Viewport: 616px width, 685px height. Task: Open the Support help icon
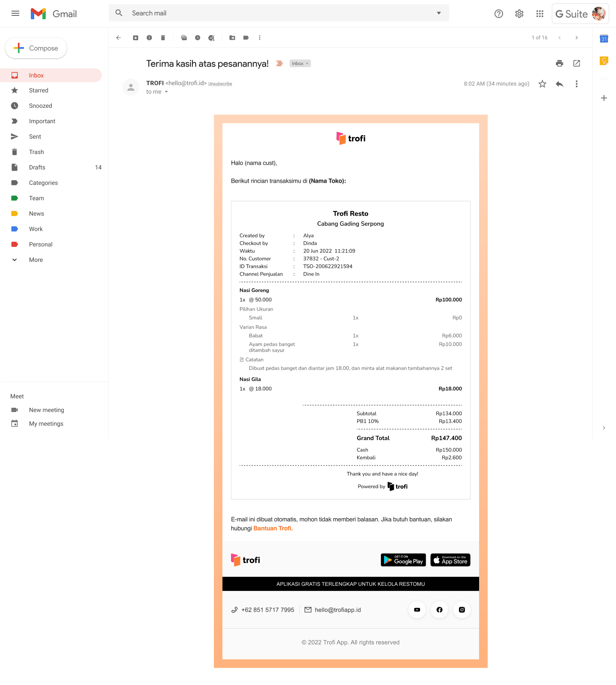click(x=499, y=14)
